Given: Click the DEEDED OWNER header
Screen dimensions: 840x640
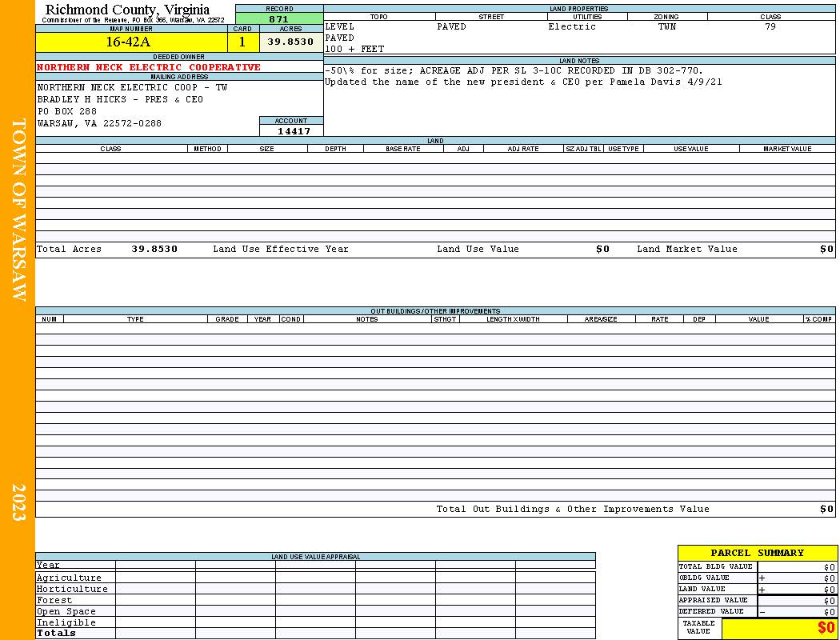Looking at the screenshot, I should [178, 57].
